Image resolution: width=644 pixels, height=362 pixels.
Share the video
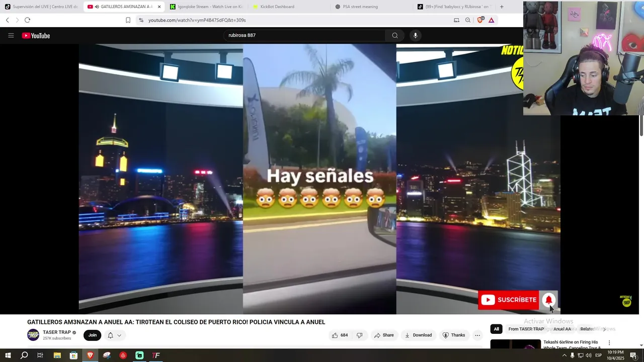(384, 335)
